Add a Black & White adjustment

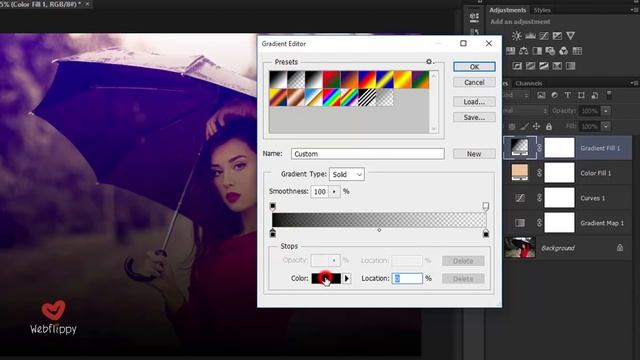coord(537,51)
